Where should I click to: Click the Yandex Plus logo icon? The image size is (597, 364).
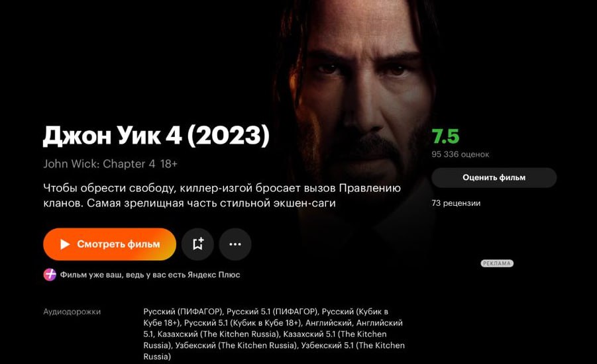pyautogui.click(x=50, y=275)
